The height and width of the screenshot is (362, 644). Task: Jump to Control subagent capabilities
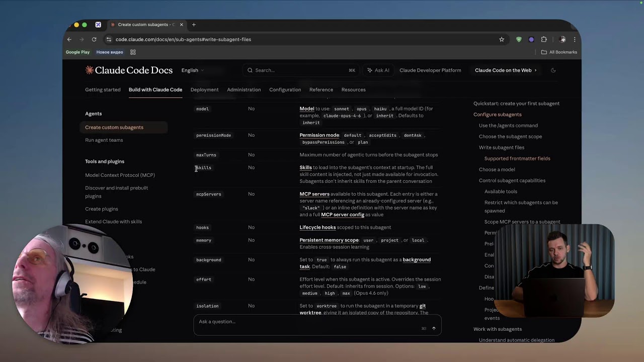point(512,181)
